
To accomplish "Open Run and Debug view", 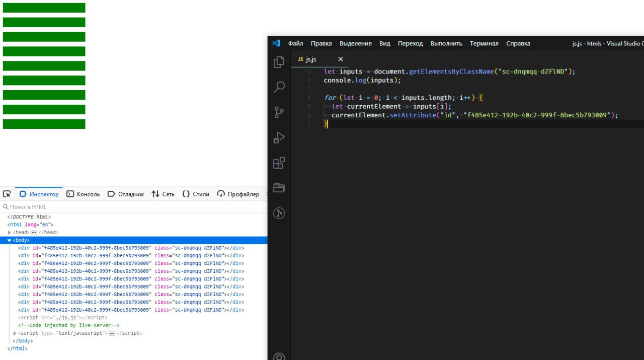I will 279,138.
